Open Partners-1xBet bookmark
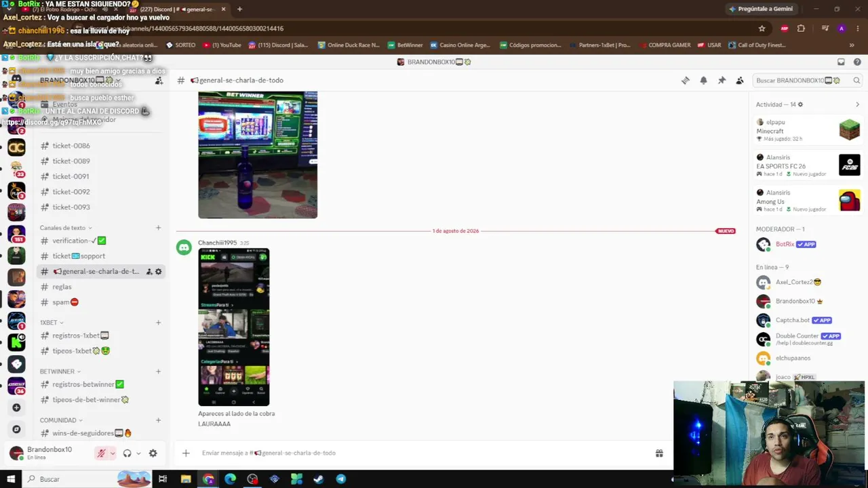Viewport: 868px width, 488px height. pyautogui.click(x=599, y=45)
